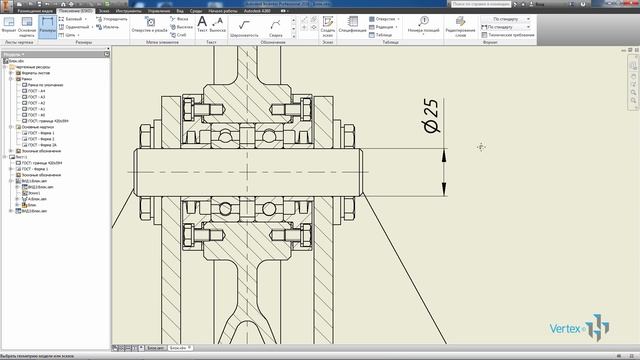
Task: Click the help search input field
Action: point(481,4)
